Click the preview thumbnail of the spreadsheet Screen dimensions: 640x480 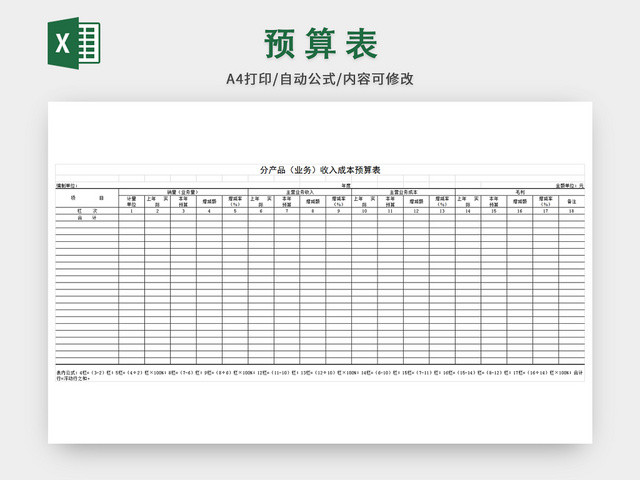point(320,273)
